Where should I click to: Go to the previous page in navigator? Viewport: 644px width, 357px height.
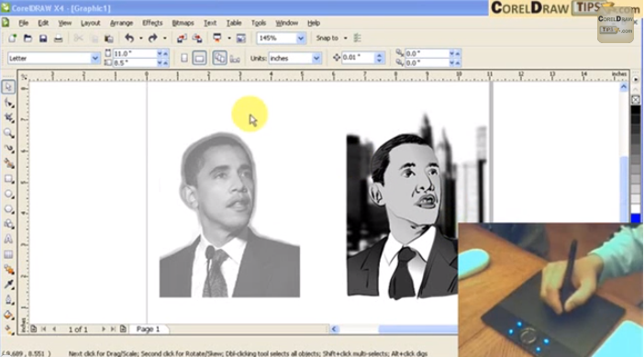point(54,329)
